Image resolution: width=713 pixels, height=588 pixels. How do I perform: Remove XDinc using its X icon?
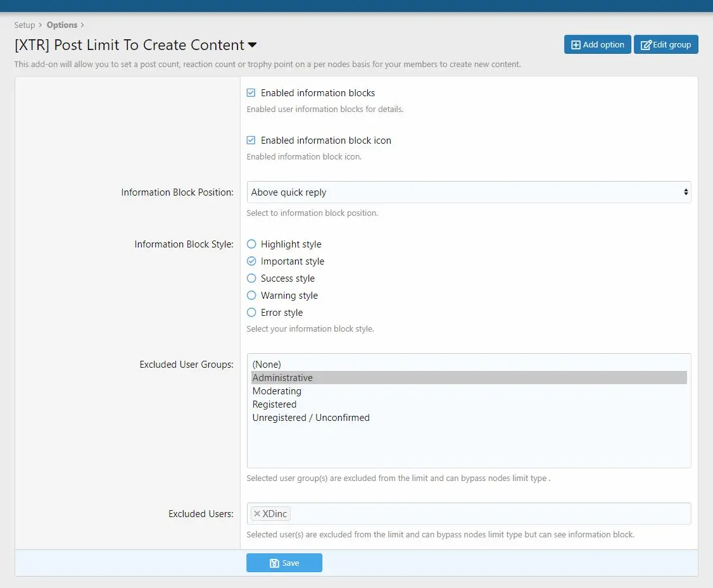pyautogui.click(x=257, y=513)
